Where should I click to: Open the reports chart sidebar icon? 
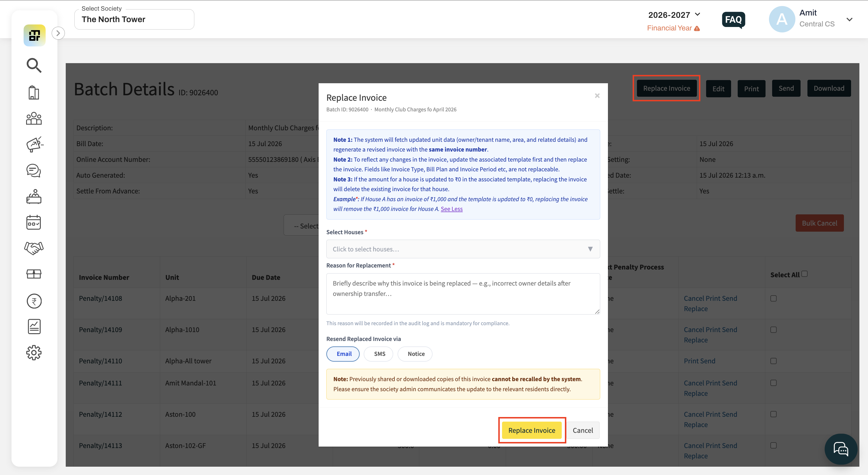pyautogui.click(x=34, y=327)
